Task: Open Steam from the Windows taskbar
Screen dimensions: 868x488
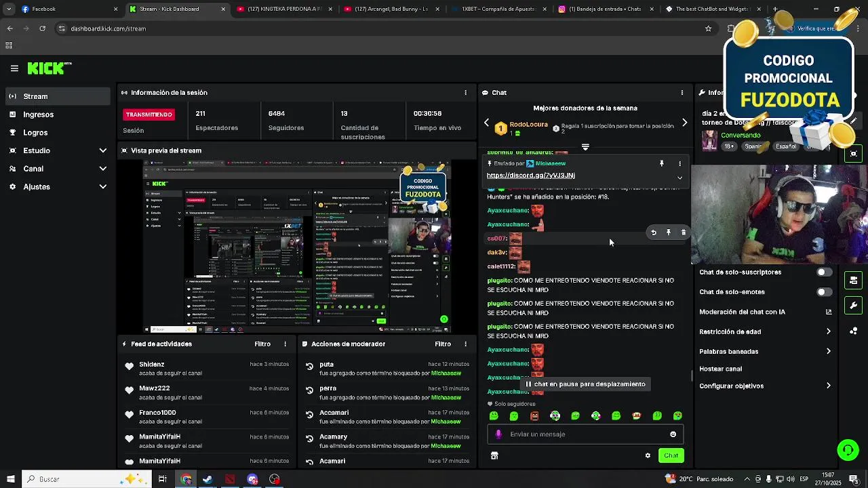Action: point(208,479)
